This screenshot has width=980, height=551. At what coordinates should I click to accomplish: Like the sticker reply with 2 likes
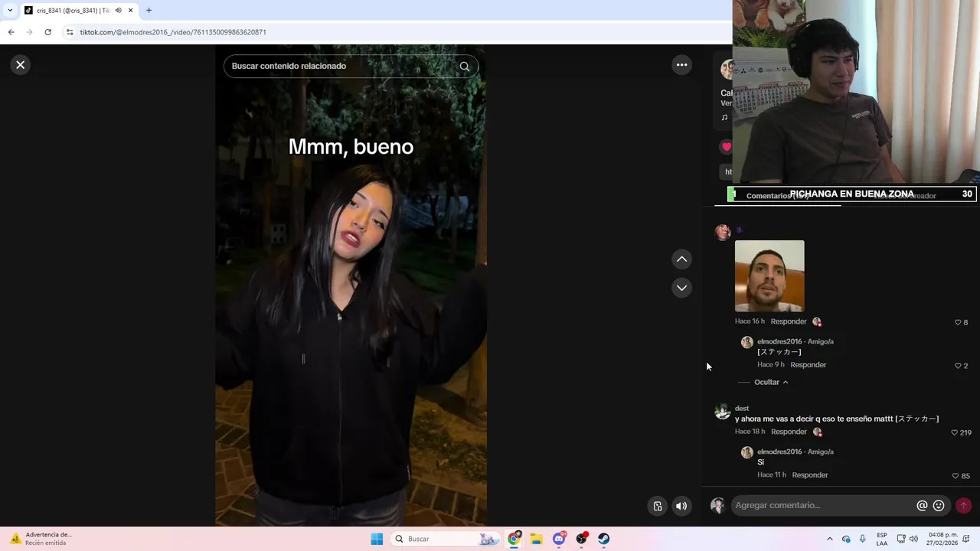(x=958, y=366)
